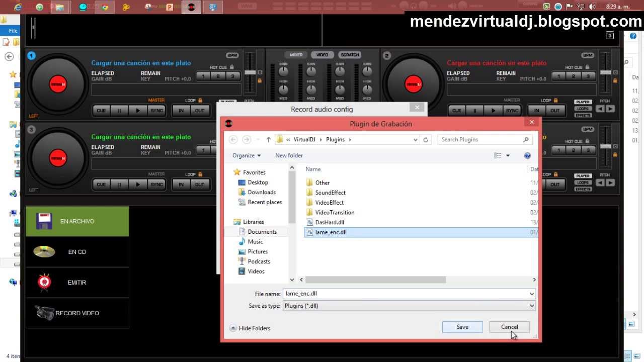Image resolution: width=644 pixels, height=362 pixels.
Task: Open the Organize dropdown menu
Action: point(247,156)
